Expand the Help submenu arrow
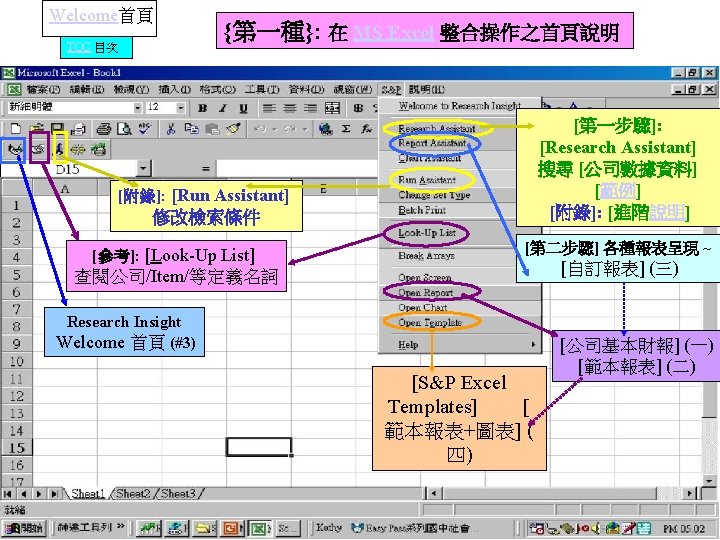The width and height of the screenshot is (720, 540). (533, 344)
